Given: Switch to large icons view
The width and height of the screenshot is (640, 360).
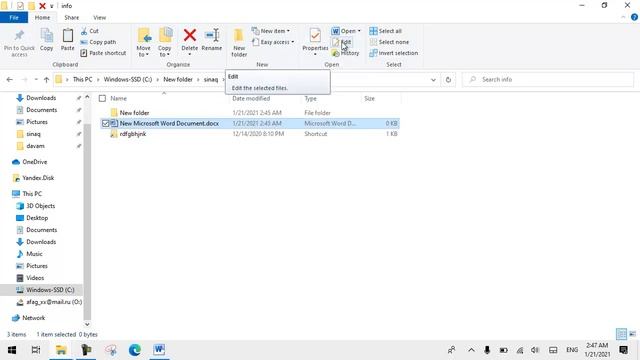Looking at the screenshot, I should click(633, 334).
